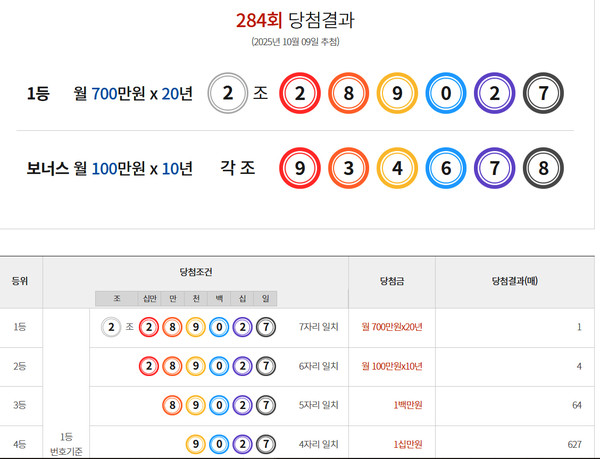Screen dimensions: 600x459
Task: Click red ball 2 in 1등 winning numbers banner
Action: point(300,93)
